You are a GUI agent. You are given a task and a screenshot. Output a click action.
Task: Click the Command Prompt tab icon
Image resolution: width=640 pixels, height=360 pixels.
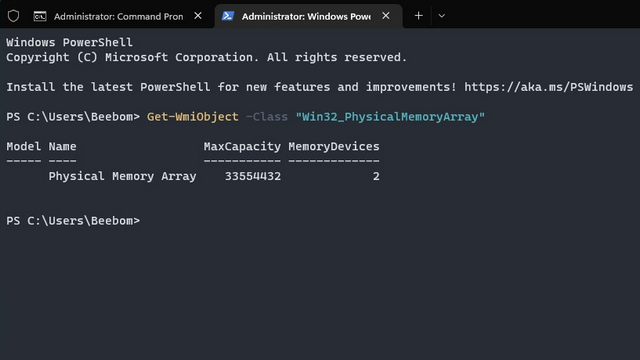(x=40, y=16)
